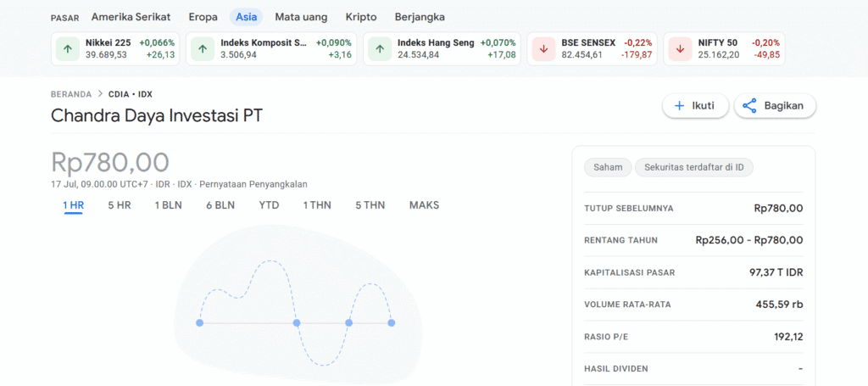The image size is (868, 386).
Task: Click the TUTUP SEBELUMNYA label
Action: click(x=629, y=209)
